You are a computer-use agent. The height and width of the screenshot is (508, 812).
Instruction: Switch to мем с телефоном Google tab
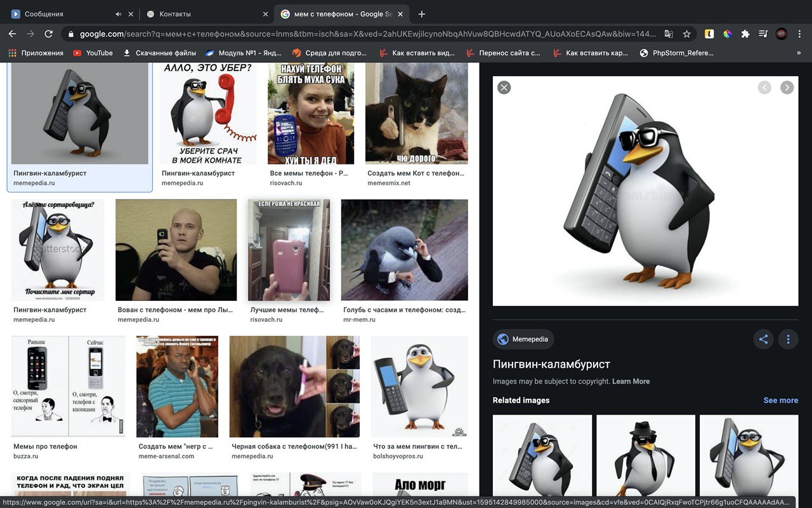343,14
